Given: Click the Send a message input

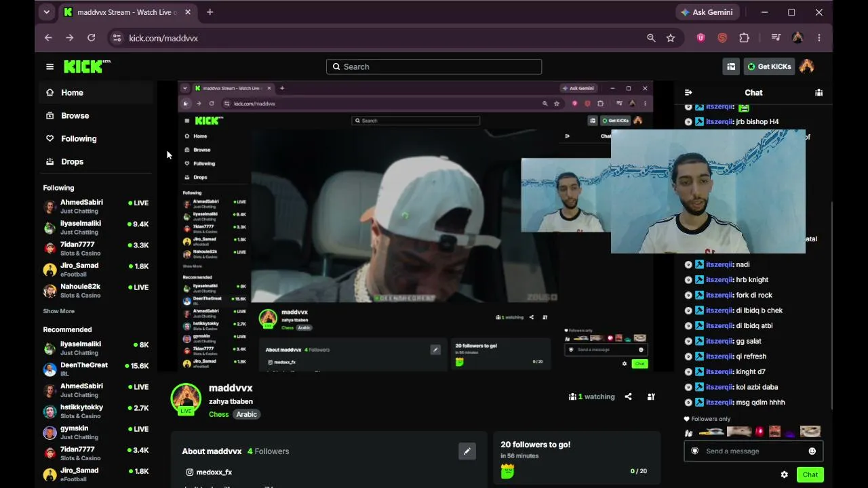Looking at the screenshot, I should pyautogui.click(x=753, y=451).
